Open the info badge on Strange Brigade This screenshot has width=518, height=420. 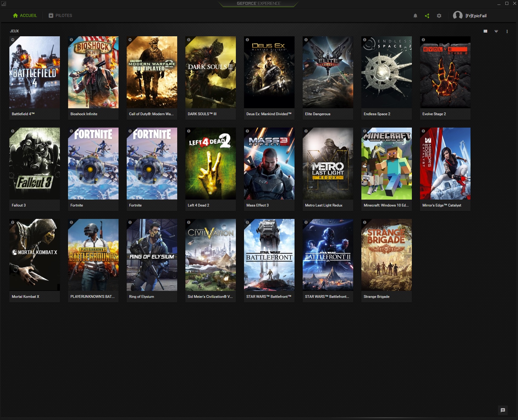(x=364, y=222)
